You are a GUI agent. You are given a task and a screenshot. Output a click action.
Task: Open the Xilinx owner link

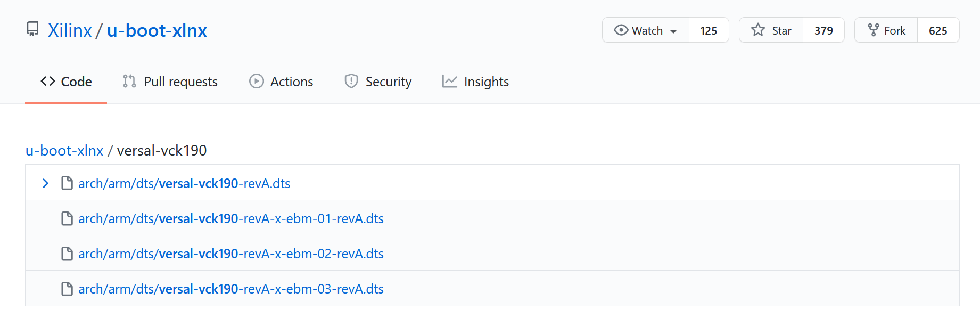70,30
